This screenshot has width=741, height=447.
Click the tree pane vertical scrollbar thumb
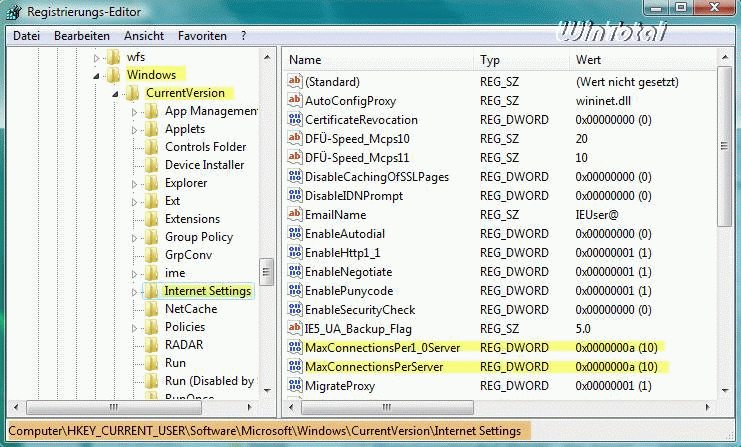[267, 272]
